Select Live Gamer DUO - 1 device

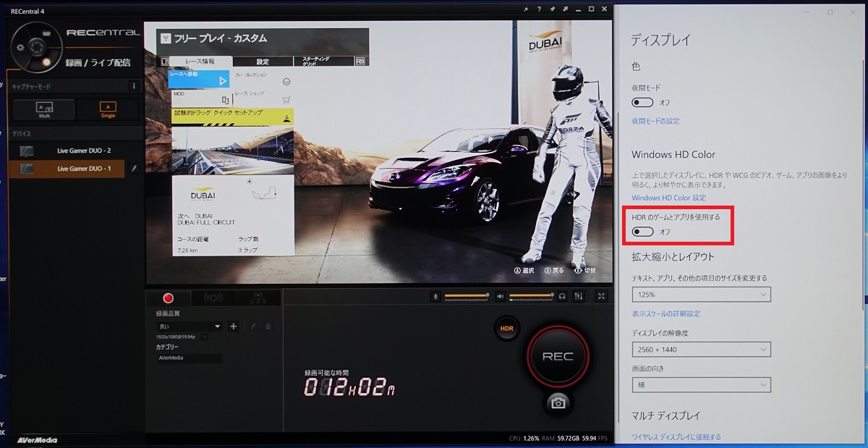[67, 169]
